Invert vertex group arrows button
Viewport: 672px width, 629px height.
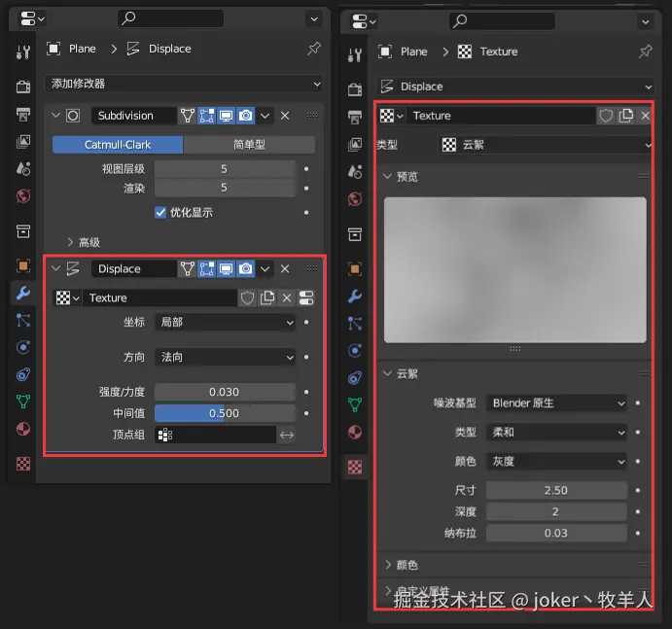click(287, 435)
